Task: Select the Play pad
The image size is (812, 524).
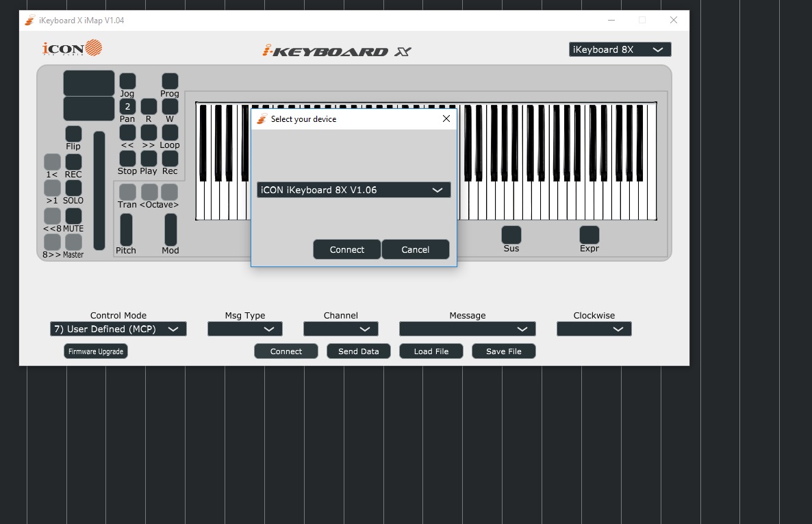Action: (x=149, y=158)
